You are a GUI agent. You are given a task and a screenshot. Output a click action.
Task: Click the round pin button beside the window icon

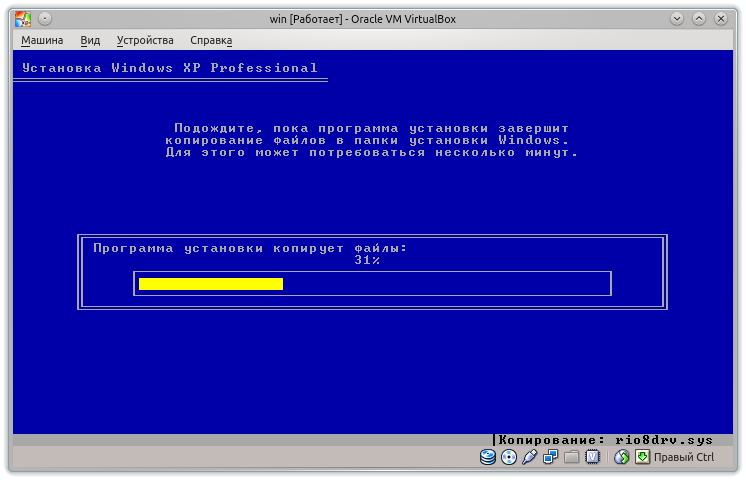45,19
